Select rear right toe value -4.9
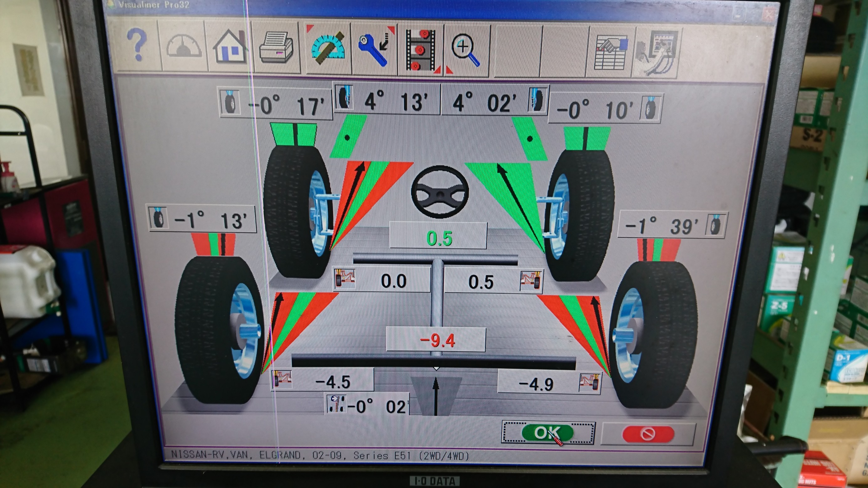The height and width of the screenshot is (488, 868). (536, 384)
